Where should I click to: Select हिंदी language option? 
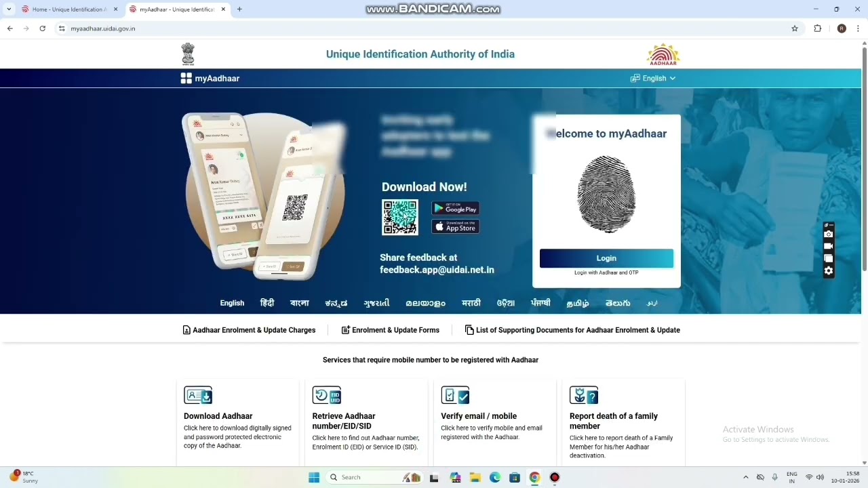pos(267,303)
